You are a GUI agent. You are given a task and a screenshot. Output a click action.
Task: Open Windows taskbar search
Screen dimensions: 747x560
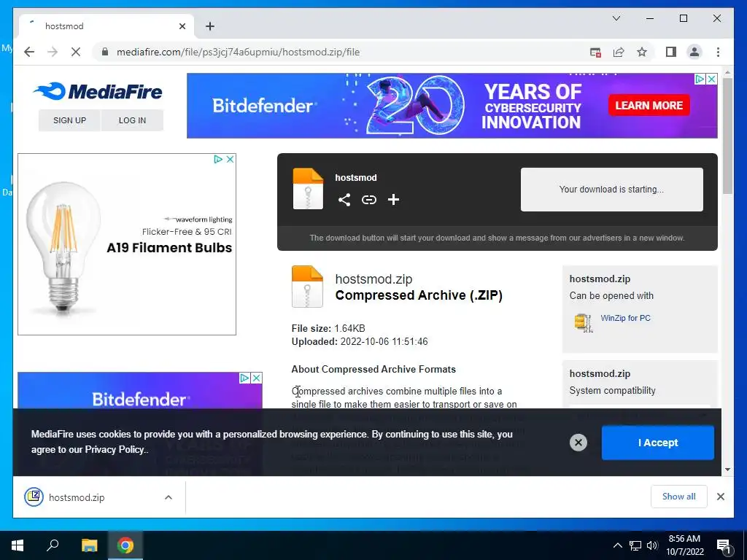[x=53, y=545]
